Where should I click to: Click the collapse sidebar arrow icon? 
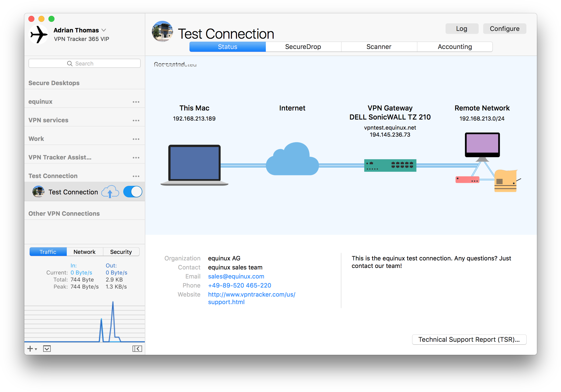pos(138,349)
